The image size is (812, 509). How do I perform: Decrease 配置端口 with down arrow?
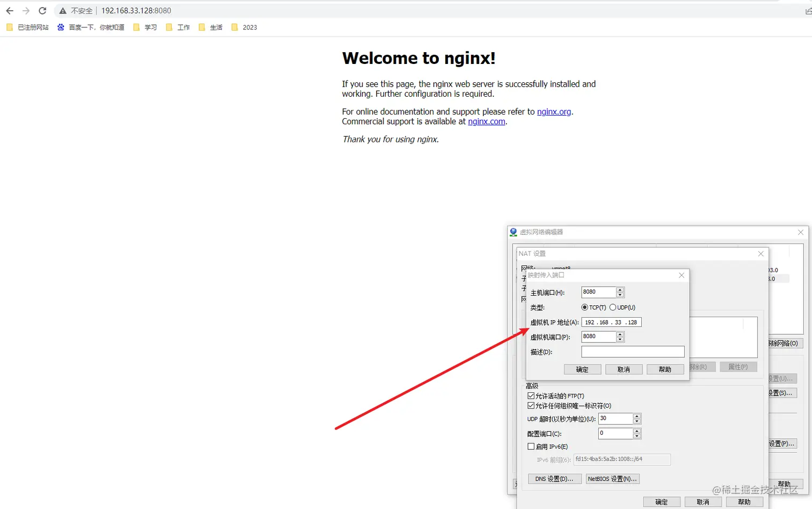[637, 436]
